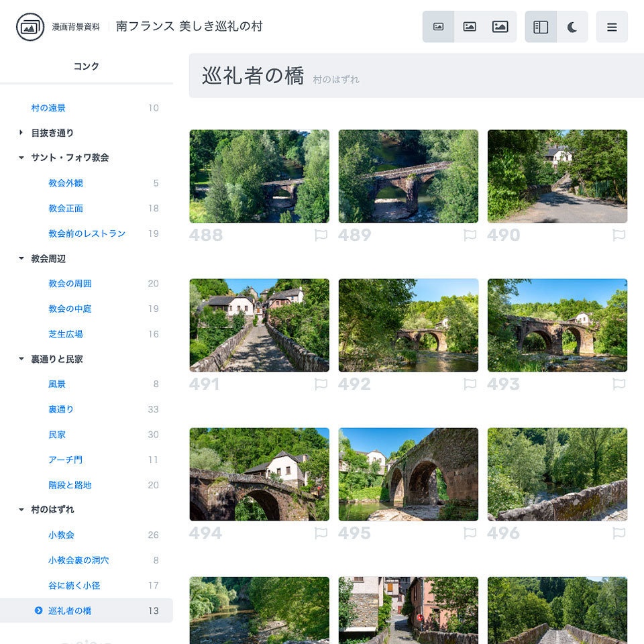644x644 pixels.
Task: Open the hamburger menu
Action: click(x=612, y=27)
